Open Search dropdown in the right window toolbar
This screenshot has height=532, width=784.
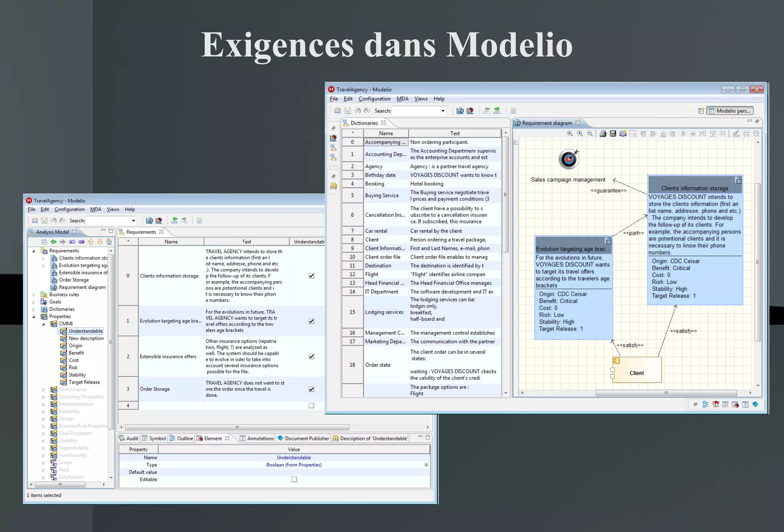[443, 111]
